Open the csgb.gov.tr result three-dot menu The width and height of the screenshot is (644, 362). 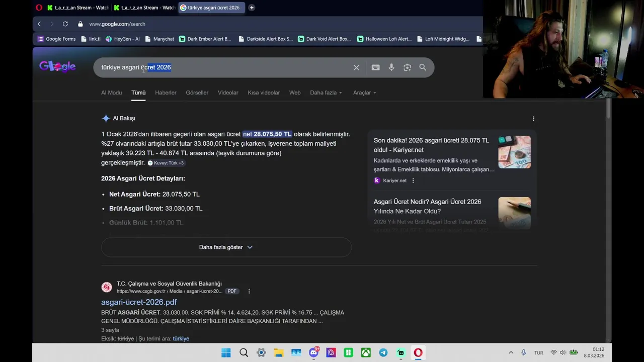pos(249,291)
